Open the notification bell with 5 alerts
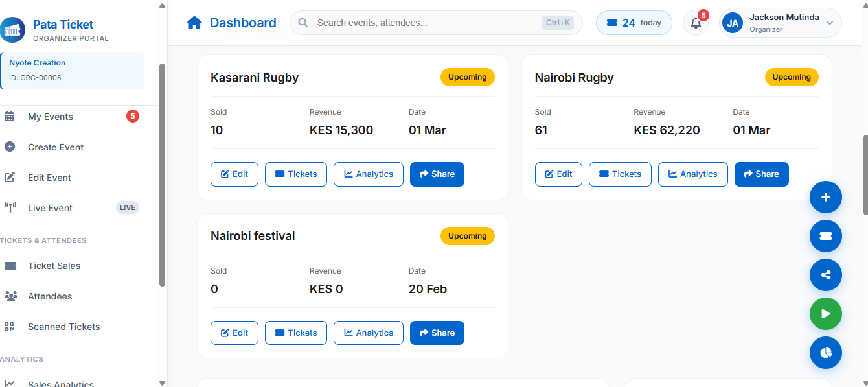 pos(695,23)
